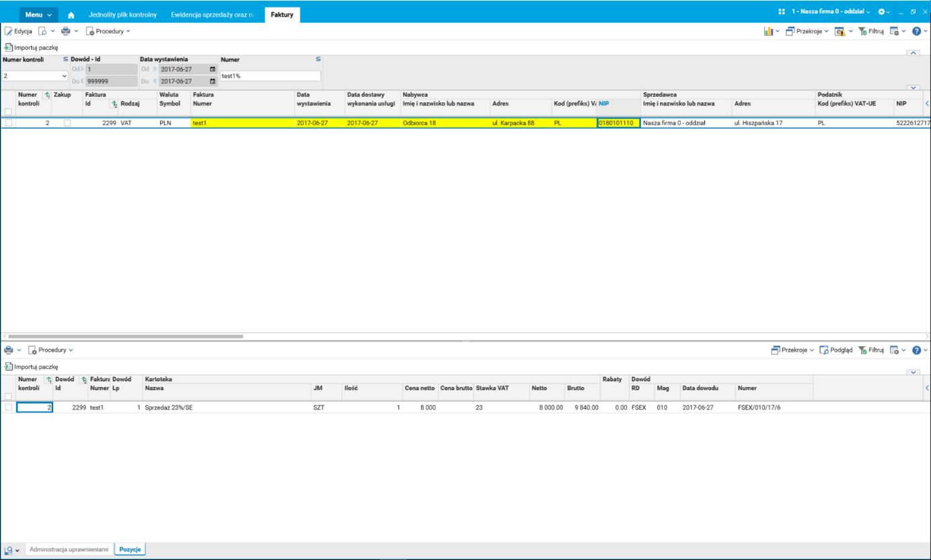Focus the Numer filter field containing test1%
931x560 pixels.
click(270, 76)
